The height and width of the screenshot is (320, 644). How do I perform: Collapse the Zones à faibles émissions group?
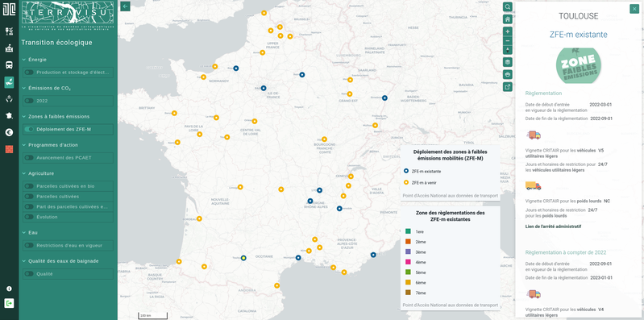pyautogui.click(x=24, y=117)
